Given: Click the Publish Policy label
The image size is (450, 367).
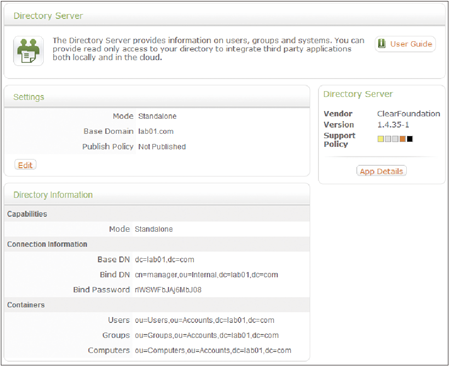Looking at the screenshot, I should (108, 147).
